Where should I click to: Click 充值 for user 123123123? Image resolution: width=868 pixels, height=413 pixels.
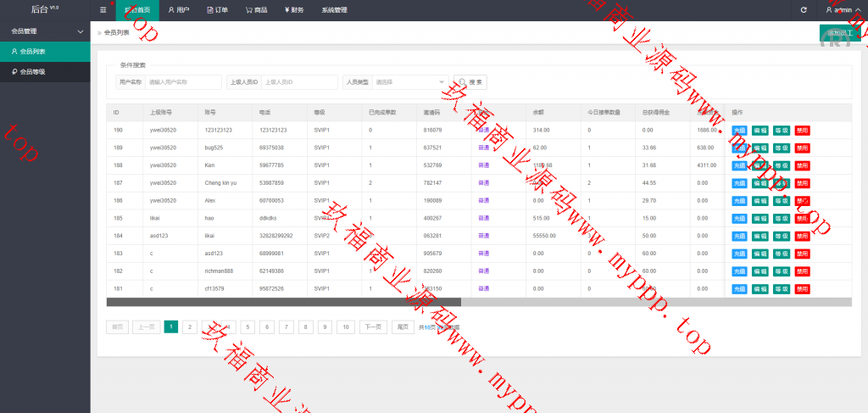coord(739,131)
